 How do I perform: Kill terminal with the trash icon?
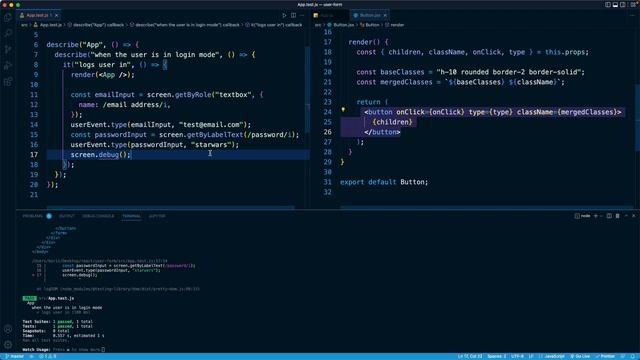tap(618, 216)
